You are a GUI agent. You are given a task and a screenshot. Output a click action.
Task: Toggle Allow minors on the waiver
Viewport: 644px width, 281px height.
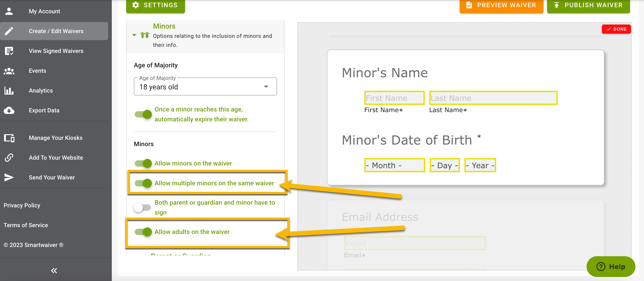(143, 163)
